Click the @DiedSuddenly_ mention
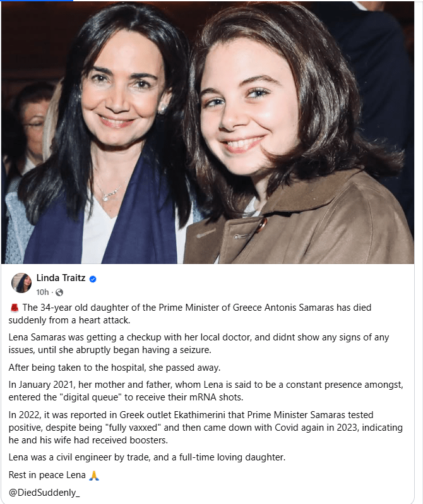 coord(44,493)
